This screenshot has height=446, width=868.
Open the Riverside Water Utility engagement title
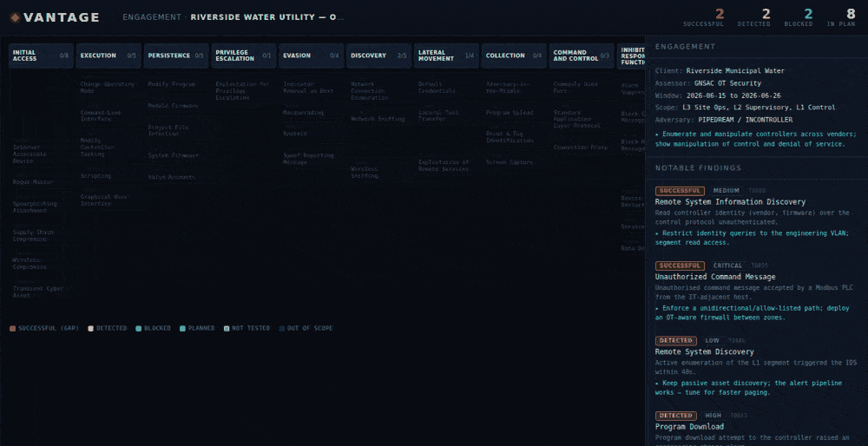pyautogui.click(x=266, y=17)
